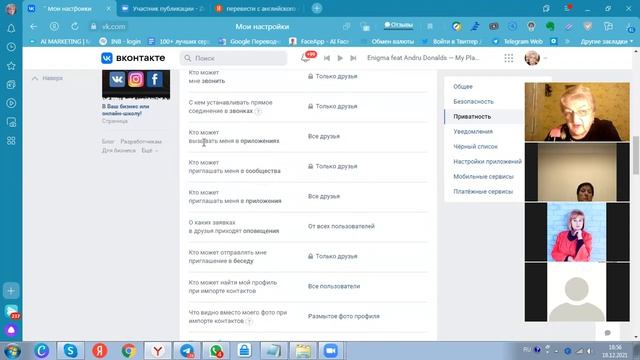Viewport: 640px width, 360px height.
Task: Open the Для бизнеса footer link
Action: [x=119, y=151]
